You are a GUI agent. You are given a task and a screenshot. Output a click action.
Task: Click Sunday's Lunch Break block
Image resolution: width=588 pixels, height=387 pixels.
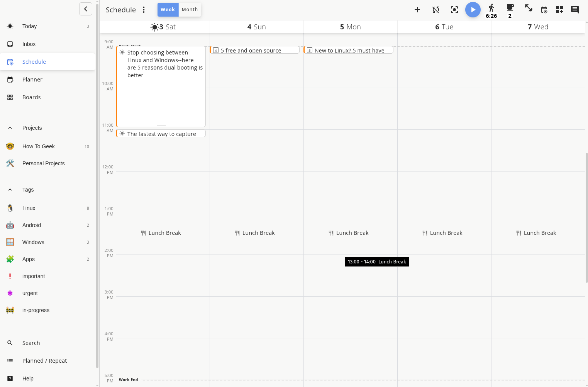point(255,233)
